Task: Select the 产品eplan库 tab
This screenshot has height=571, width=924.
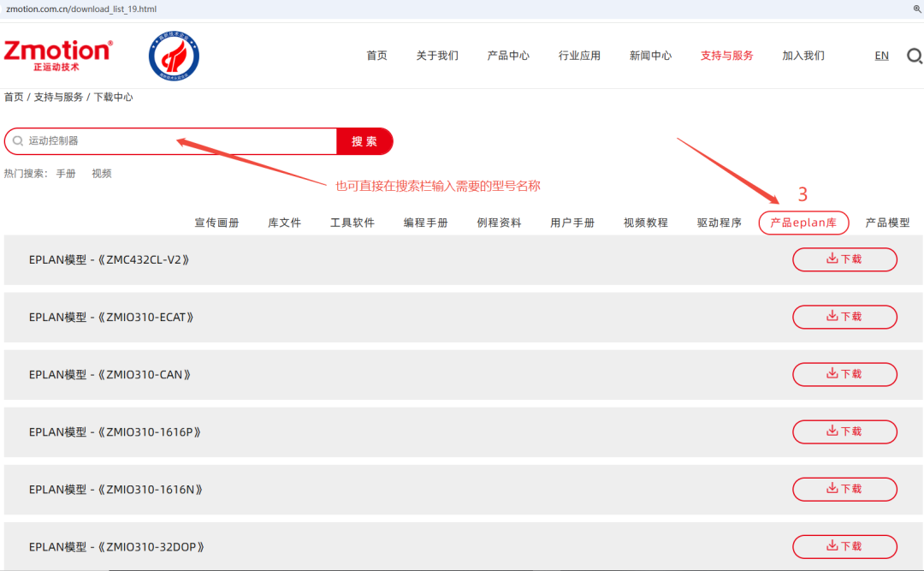Action: tap(803, 222)
